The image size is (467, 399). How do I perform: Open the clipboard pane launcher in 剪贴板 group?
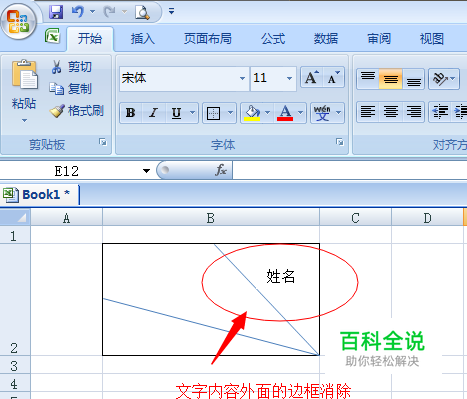103,142
